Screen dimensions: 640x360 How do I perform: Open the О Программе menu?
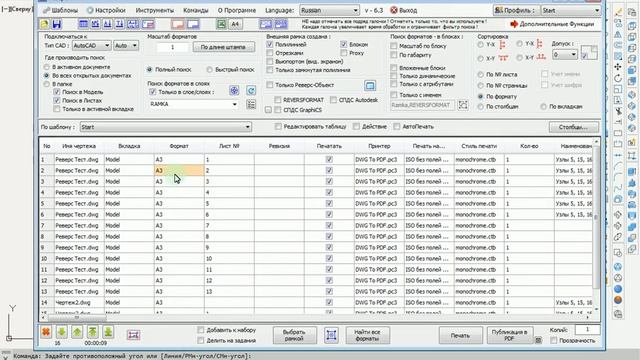(237, 10)
